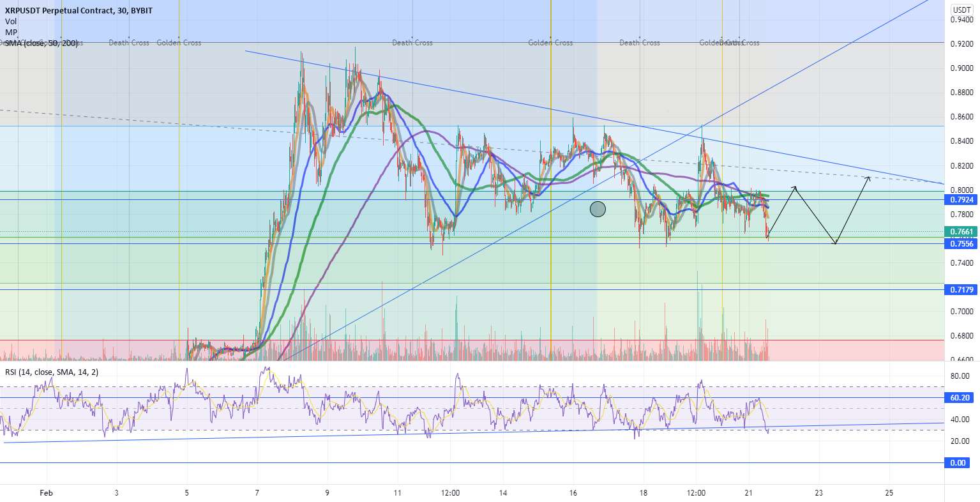Click the 0.7179 price line label
The image size is (980, 502).
point(960,290)
